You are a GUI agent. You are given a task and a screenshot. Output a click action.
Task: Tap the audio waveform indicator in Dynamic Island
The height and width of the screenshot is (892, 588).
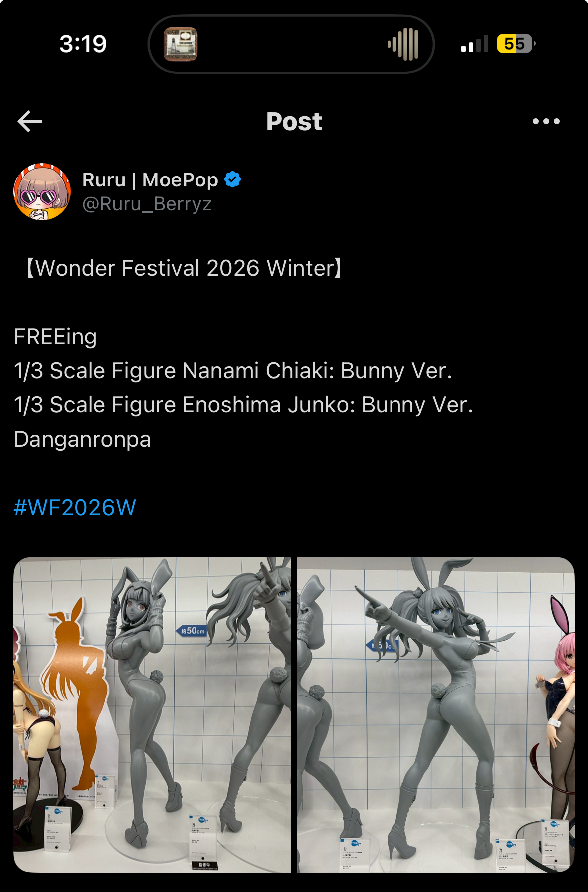[403, 44]
